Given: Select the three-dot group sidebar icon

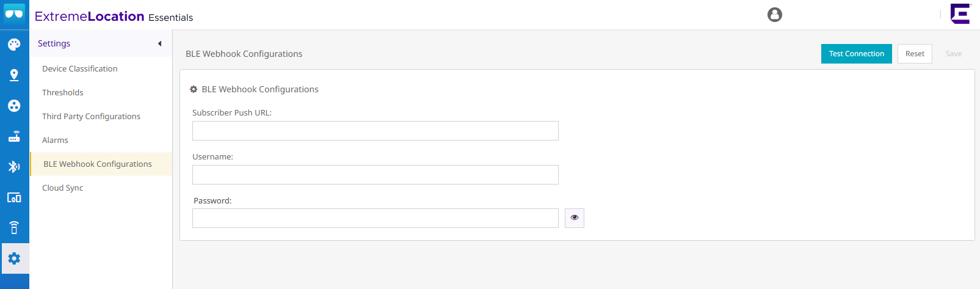Looking at the screenshot, I should [14, 106].
